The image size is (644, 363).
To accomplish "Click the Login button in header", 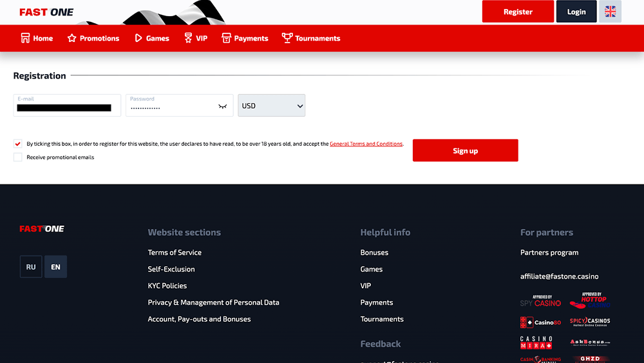I will click(576, 12).
